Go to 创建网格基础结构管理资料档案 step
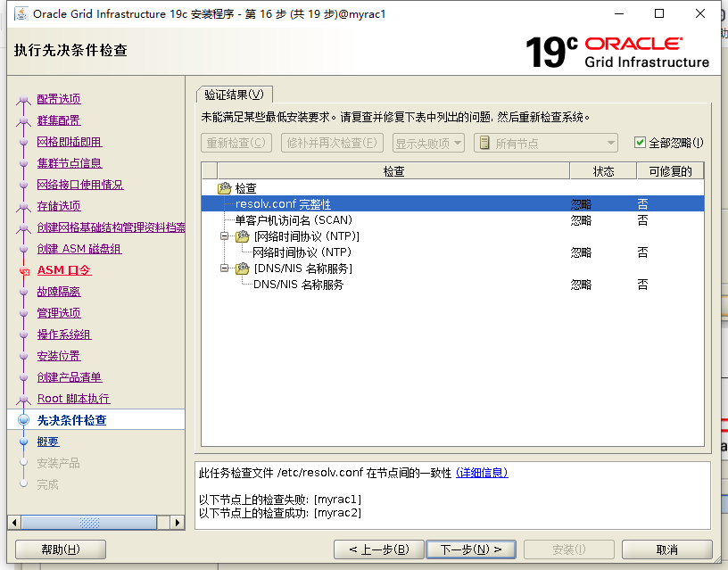 coord(111,227)
